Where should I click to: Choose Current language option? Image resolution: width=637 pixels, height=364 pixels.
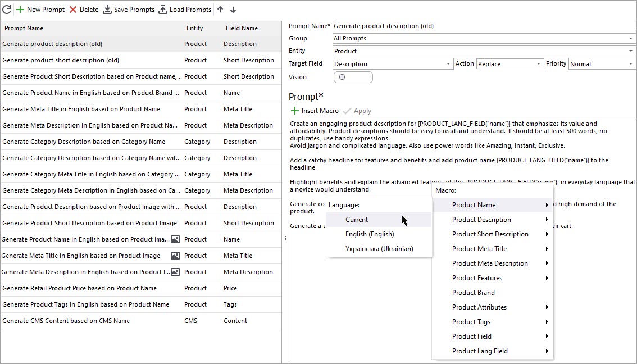[379, 220]
